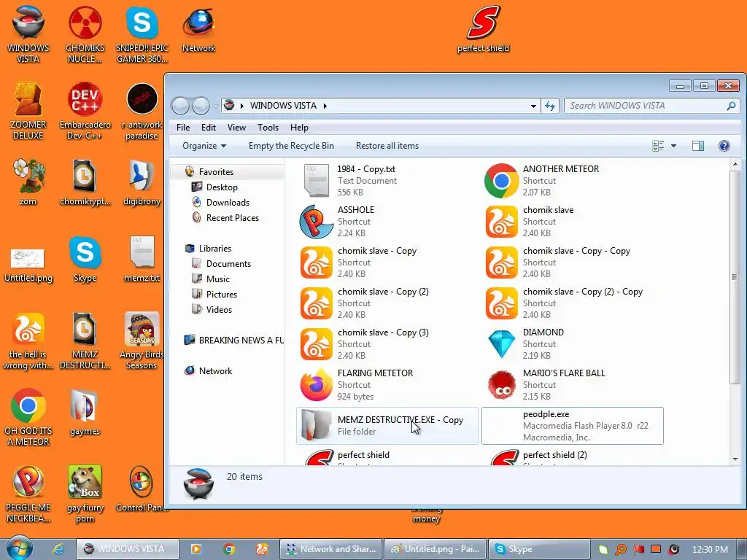Select the SNIPED!! EPIC GAMER 360 Skype icon

pos(142,34)
